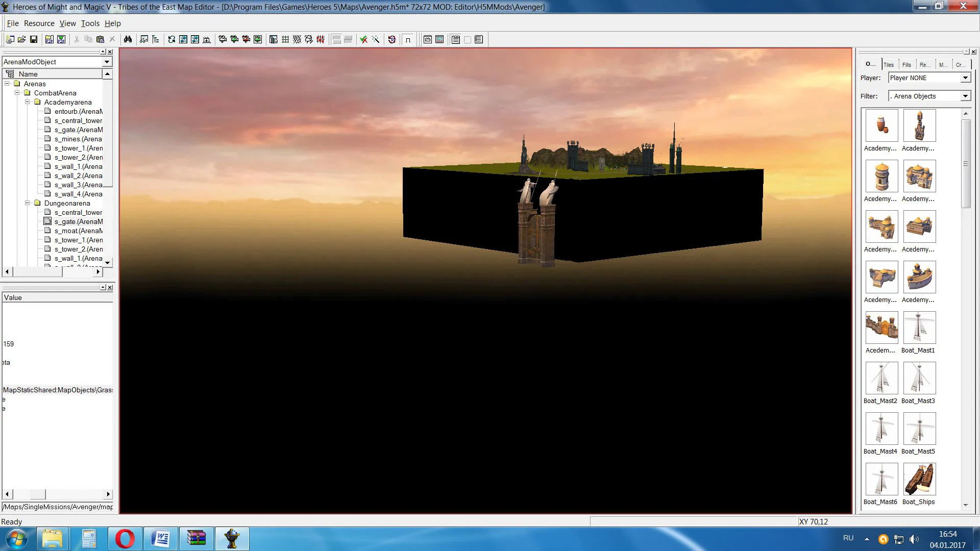Close the tree panel with its X
The height and width of the screenshot is (551, 980).
point(110,52)
